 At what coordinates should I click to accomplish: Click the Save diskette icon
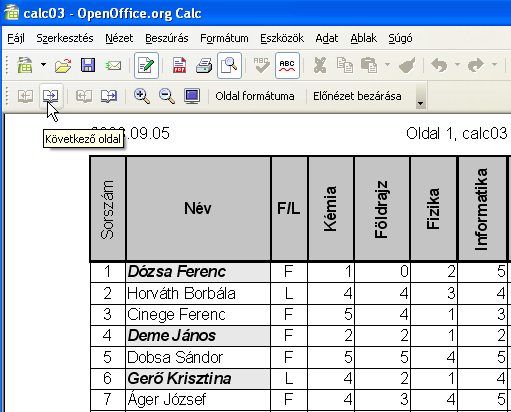pyautogui.click(x=88, y=65)
